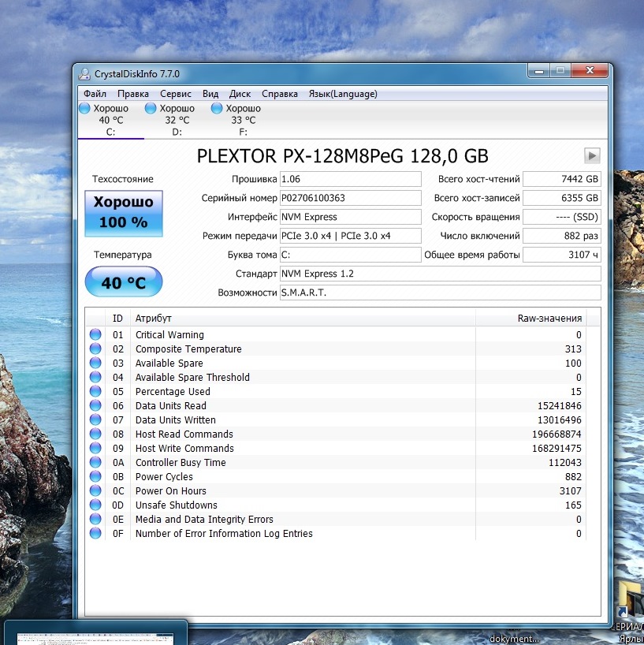Open the dokyment desktop shortcut
644x645 pixels.
(x=514, y=638)
